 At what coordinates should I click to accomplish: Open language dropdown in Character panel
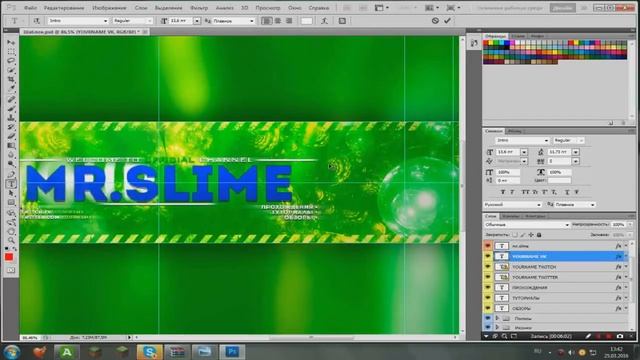(513, 204)
